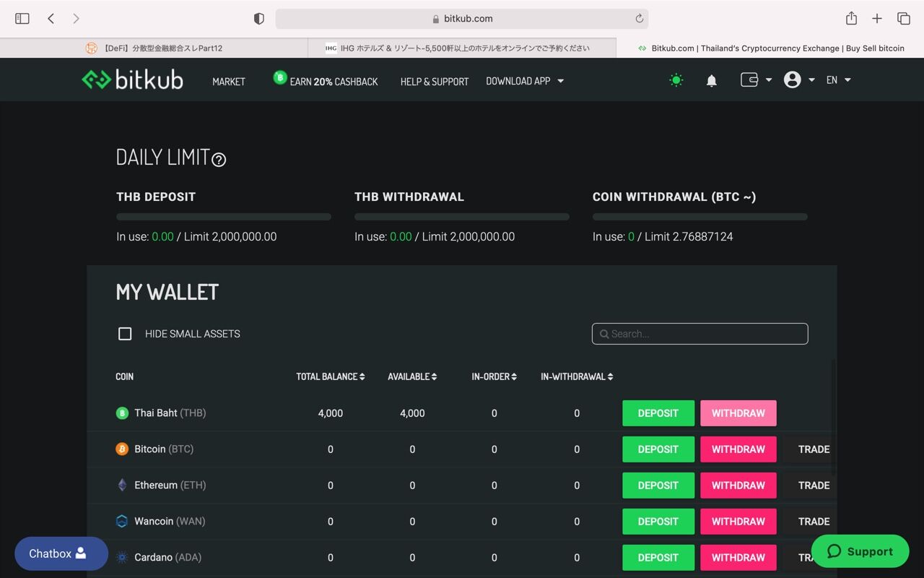Open the Daily Limit help question mark

[219, 160]
